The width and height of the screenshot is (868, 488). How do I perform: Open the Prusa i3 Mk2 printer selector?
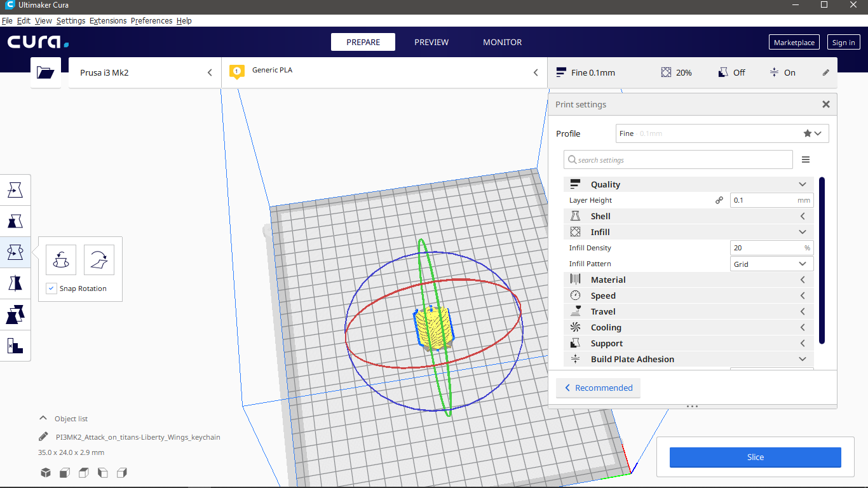[145, 72]
